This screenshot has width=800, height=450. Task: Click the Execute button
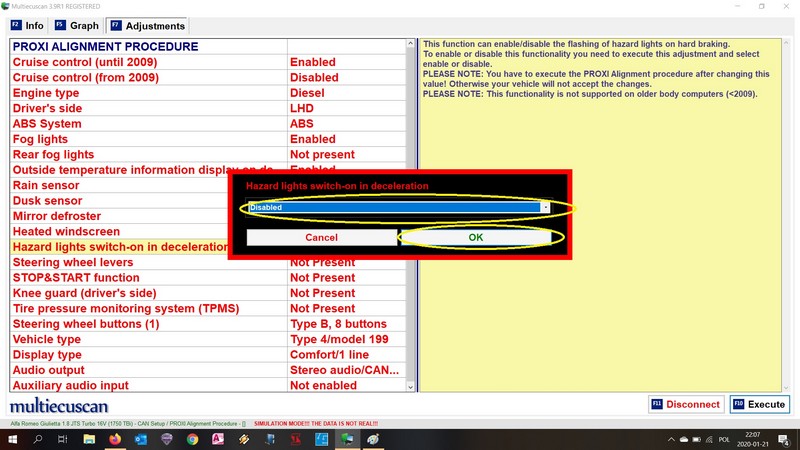(759, 404)
